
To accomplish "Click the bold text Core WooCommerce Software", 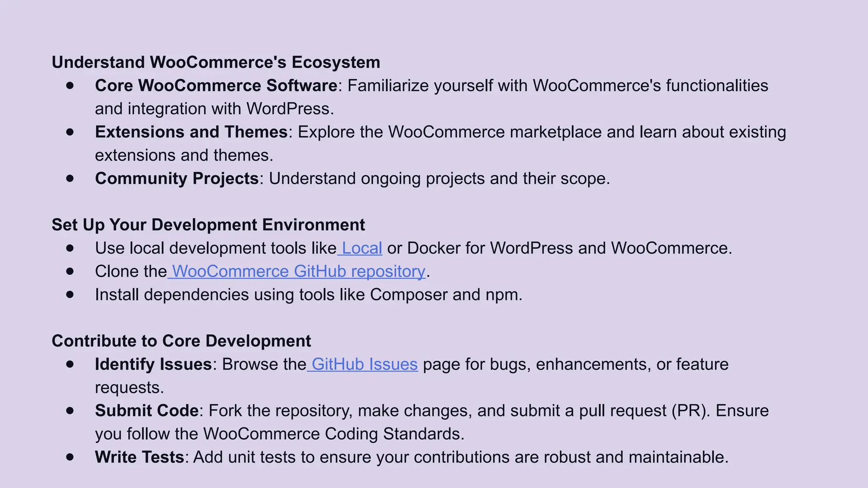I will [216, 86].
